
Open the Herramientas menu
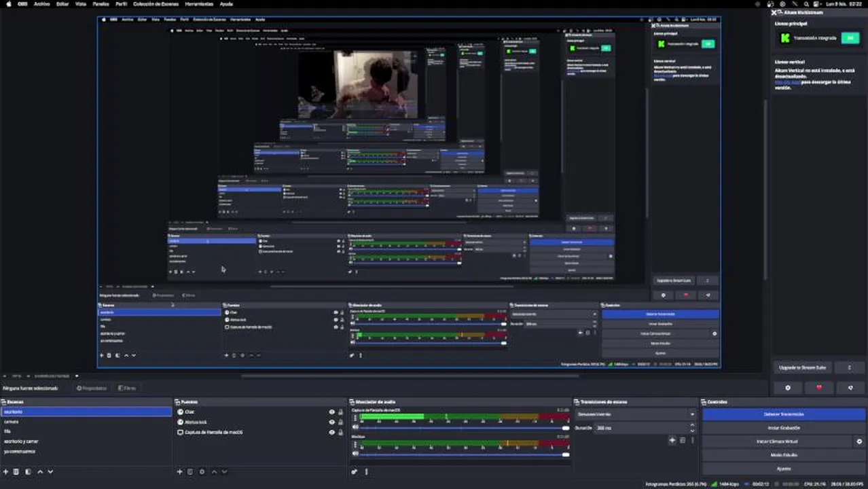199,4
